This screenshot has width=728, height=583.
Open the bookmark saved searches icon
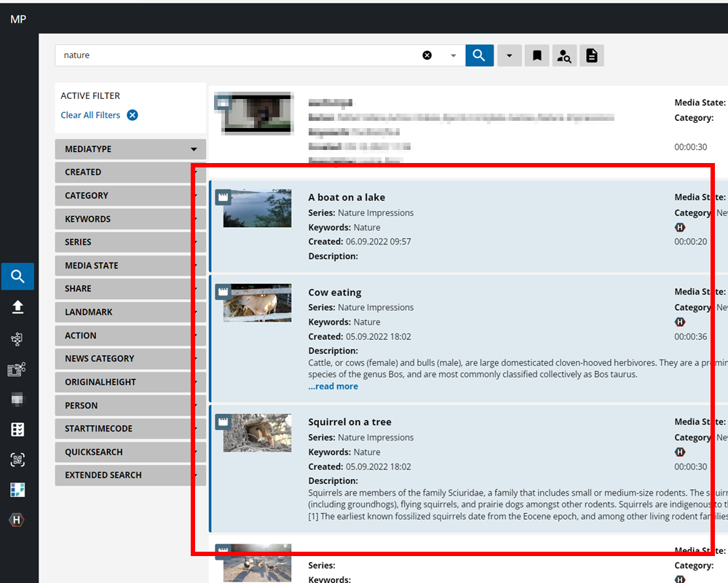[x=537, y=55]
